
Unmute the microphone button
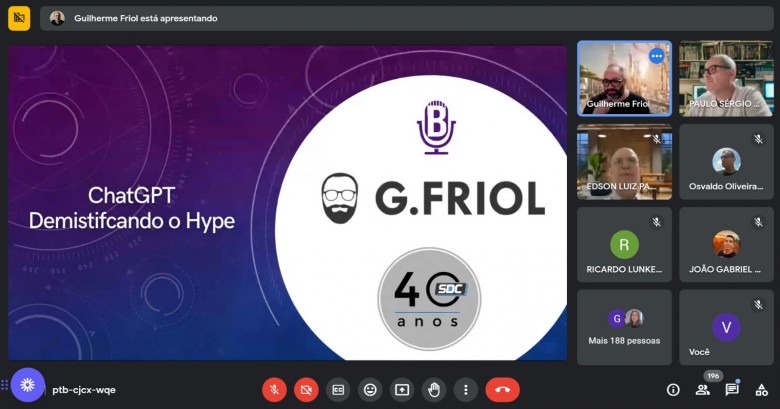click(x=274, y=390)
